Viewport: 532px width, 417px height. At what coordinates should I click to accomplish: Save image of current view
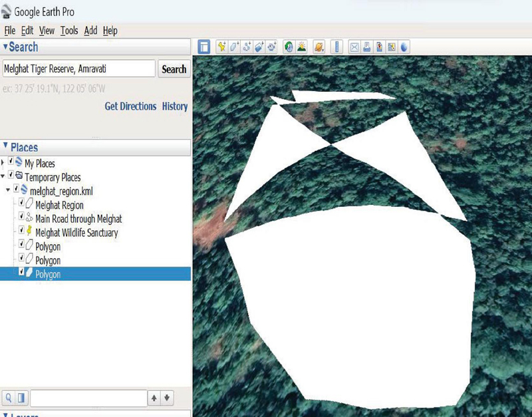(379, 47)
